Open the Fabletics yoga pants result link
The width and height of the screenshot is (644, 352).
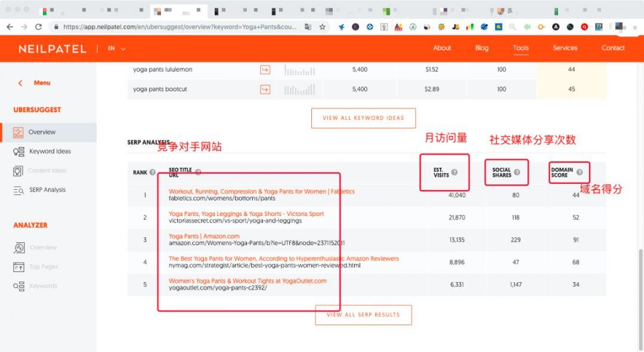pyautogui.click(x=262, y=192)
